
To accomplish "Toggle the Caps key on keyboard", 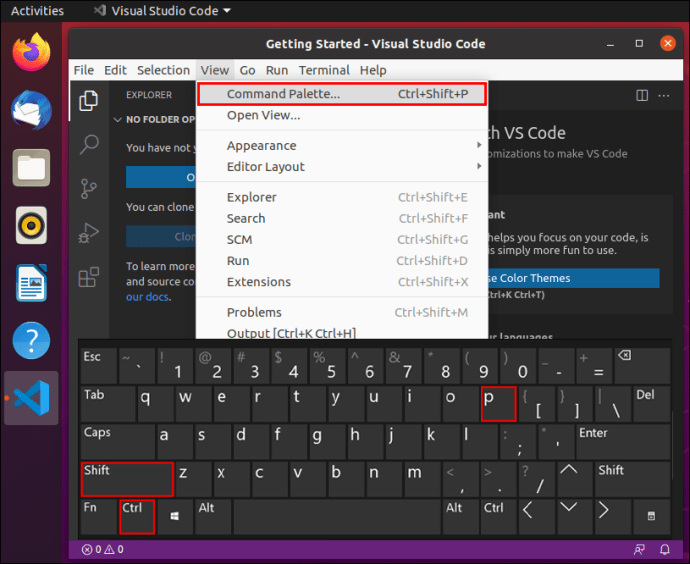I will pyautogui.click(x=117, y=441).
